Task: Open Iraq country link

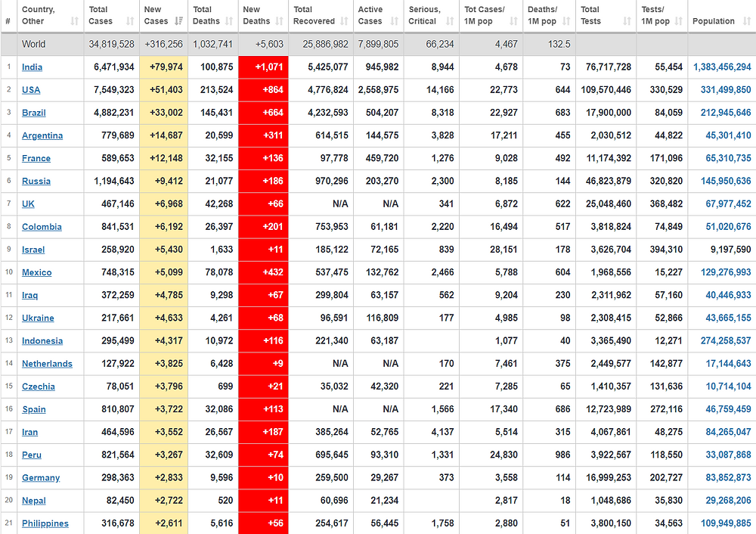Action: pyautogui.click(x=29, y=295)
